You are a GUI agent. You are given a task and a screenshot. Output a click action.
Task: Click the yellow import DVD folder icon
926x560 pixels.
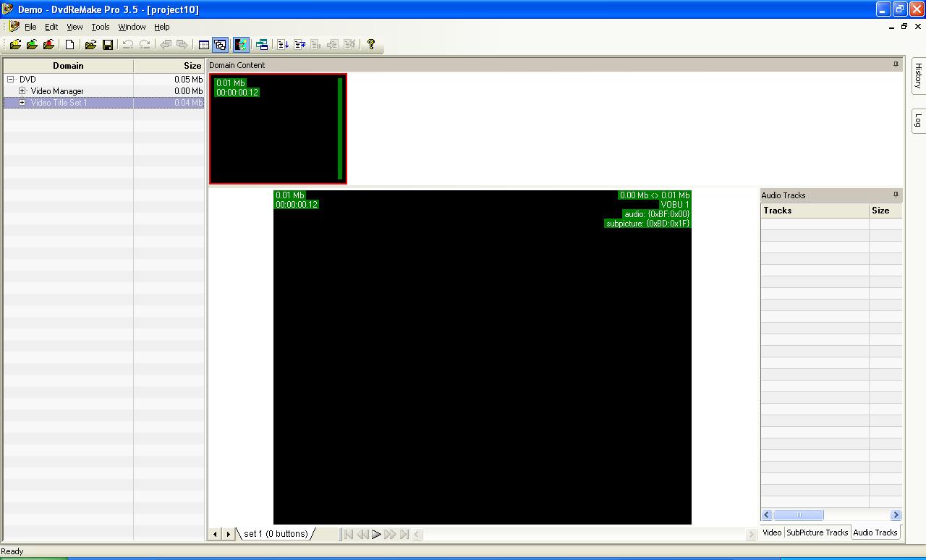pos(15,45)
